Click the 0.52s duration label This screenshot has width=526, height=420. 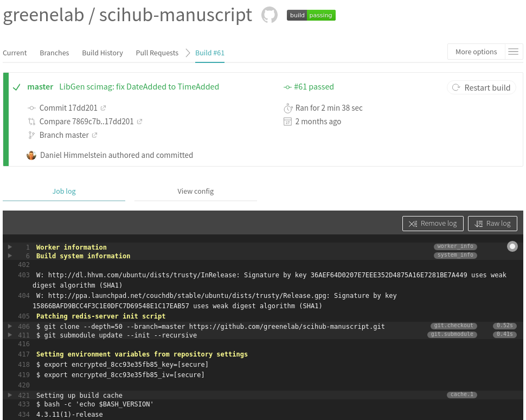(x=504, y=326)
